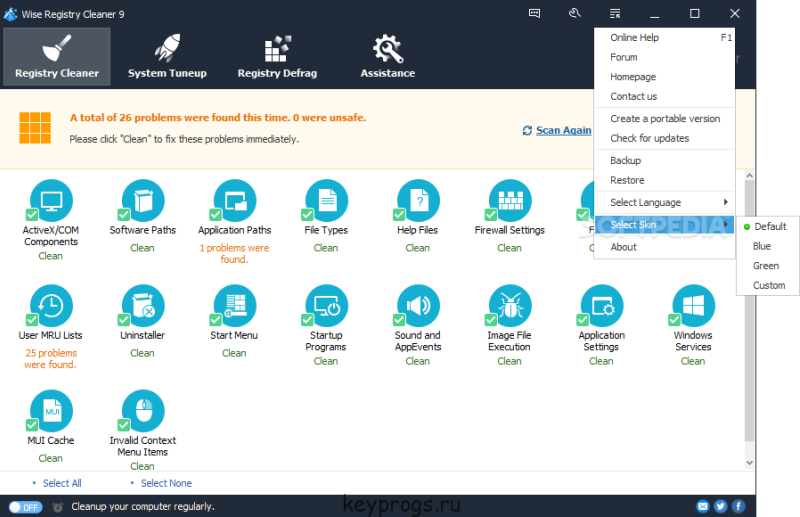Expand the Select Skin submenu
800x517 pixels.
tap(664, 225)
